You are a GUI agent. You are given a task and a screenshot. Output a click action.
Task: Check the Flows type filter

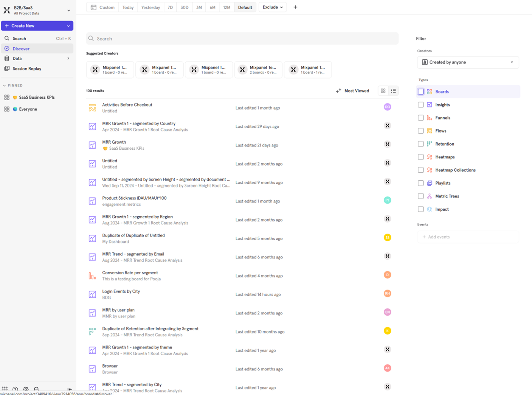coord(420,131)
